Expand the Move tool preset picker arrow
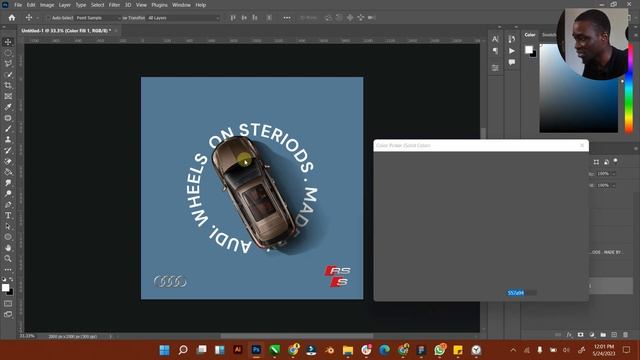 (38, 18)
